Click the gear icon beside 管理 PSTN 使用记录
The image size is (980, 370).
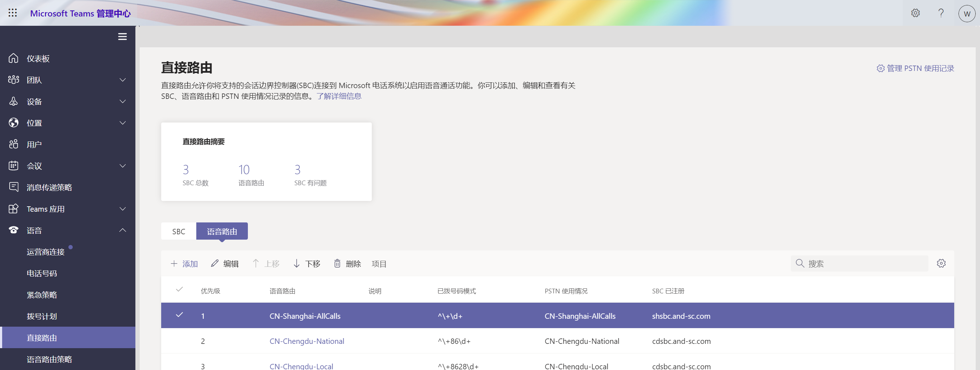[x=880, y=68]
